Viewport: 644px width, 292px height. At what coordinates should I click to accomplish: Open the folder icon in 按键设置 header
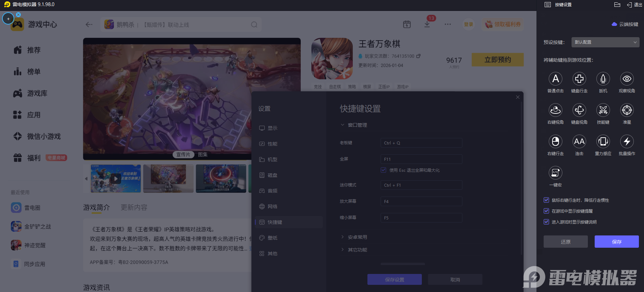617,5
